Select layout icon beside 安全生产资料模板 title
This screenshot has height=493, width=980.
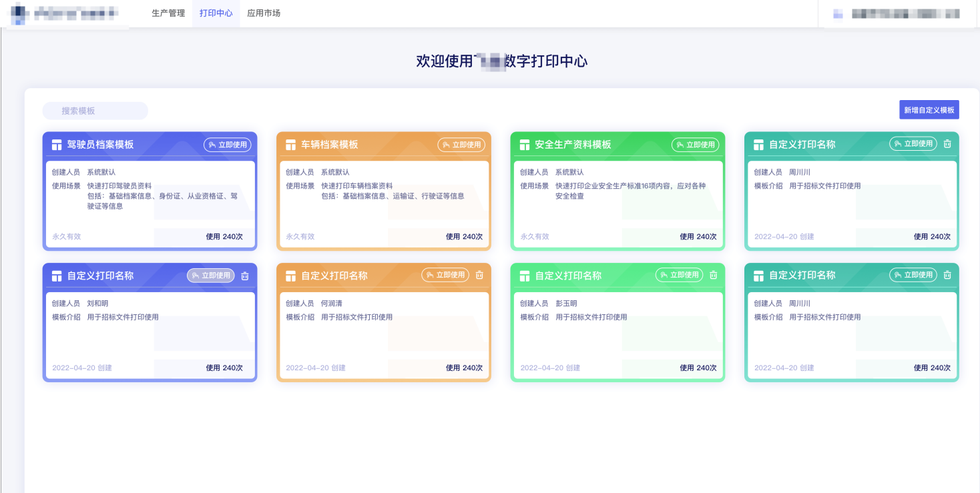click(x=525, y=145)
